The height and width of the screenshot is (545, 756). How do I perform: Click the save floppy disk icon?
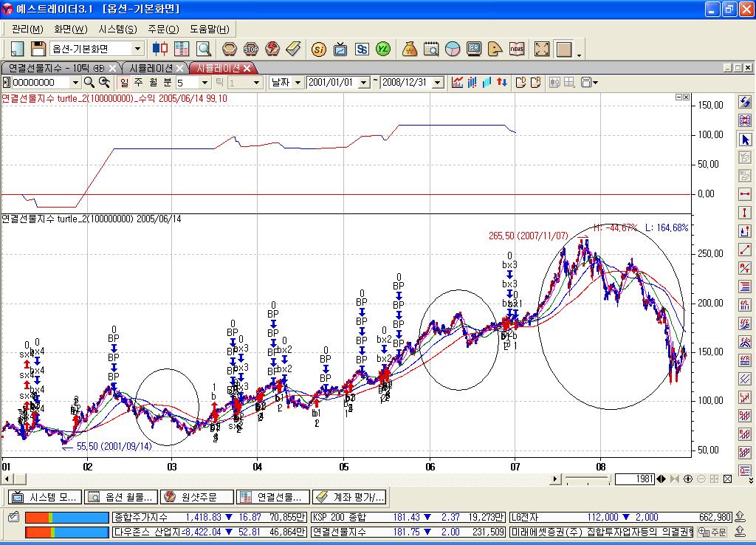[38, 49]
